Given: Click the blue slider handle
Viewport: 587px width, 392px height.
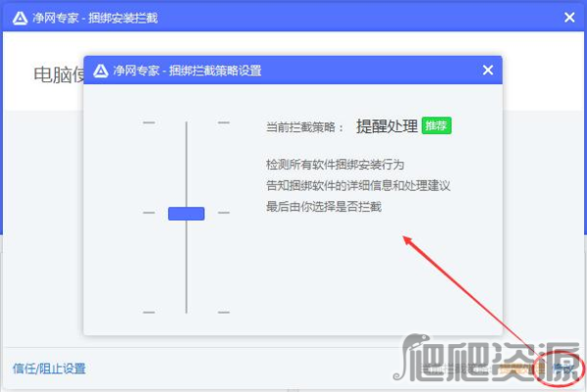Looking at the screenshot, I should tap(186, 213).
